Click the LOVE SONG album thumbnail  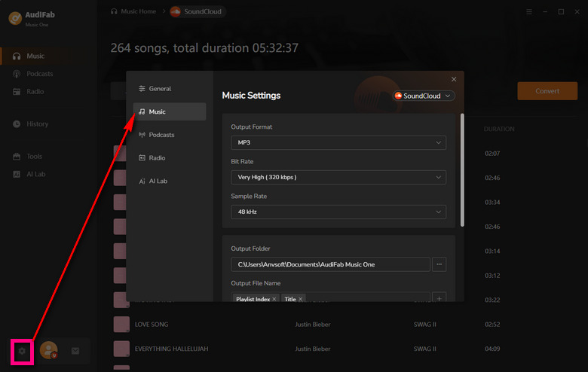point(121,325)
